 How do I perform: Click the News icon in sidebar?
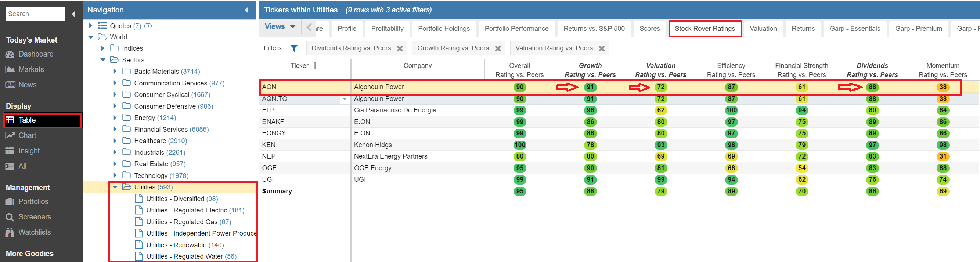[10, 85]
